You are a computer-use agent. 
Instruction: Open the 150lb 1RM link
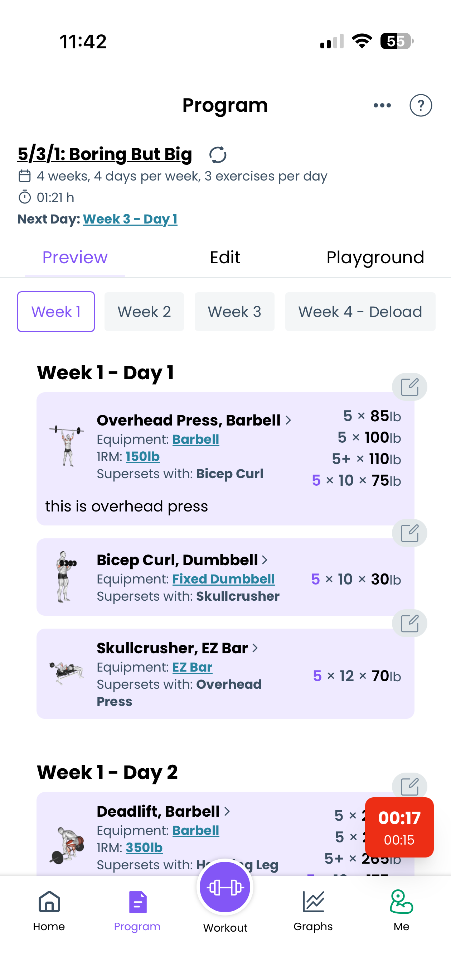[x=142, y=456]
